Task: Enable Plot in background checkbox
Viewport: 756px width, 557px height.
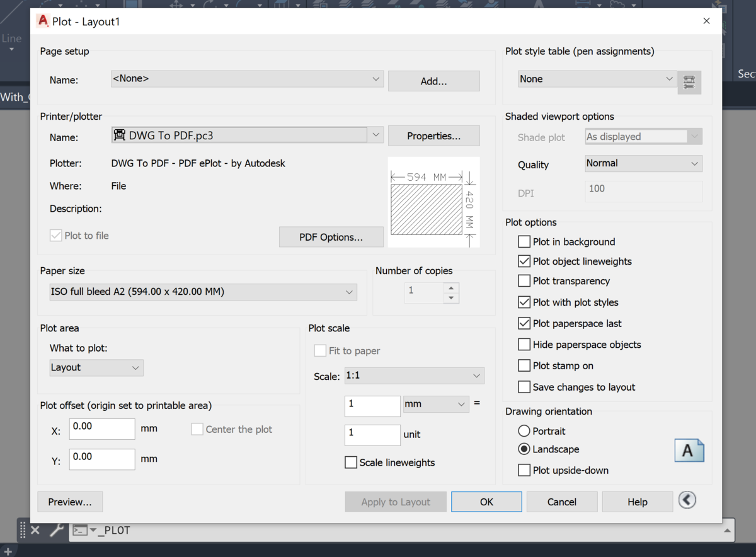Action: [x=524, y=242]
